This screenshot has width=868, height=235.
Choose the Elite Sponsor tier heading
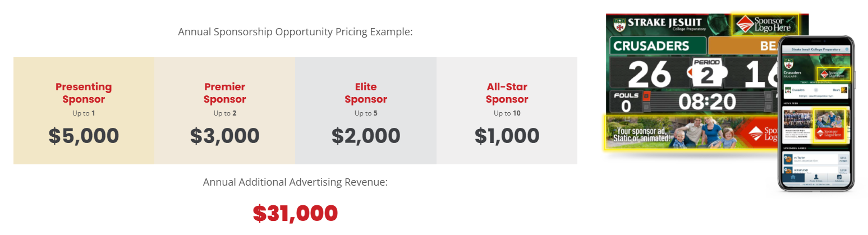[x=366, y=93]
